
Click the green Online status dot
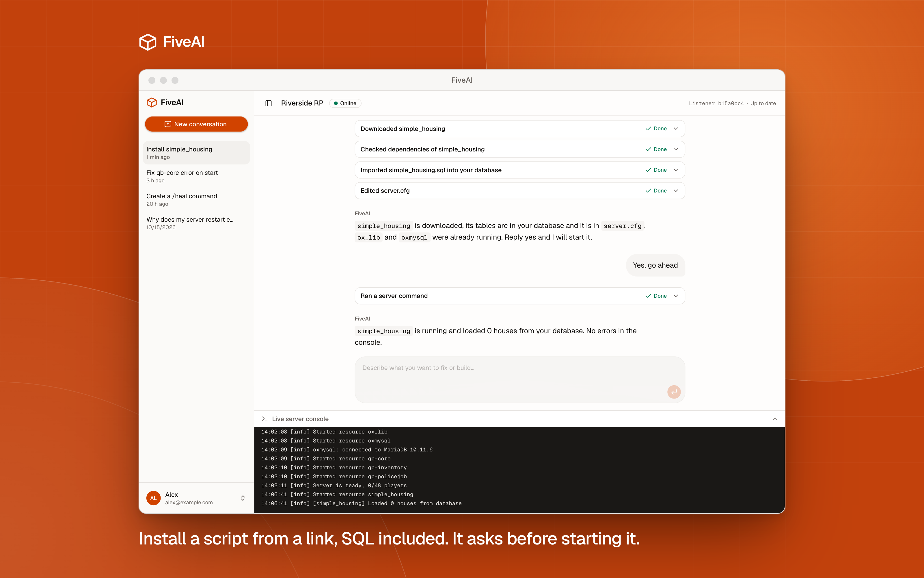[x=336, y=103]
